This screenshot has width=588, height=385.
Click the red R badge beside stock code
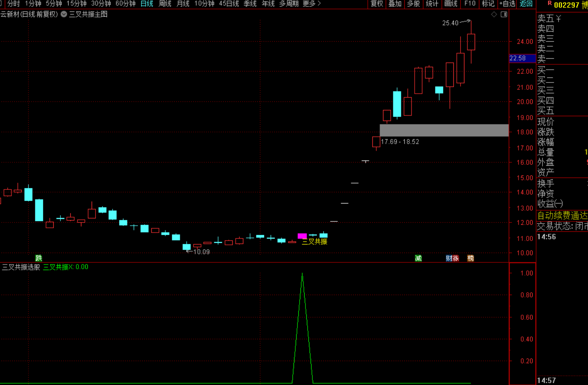550,3
